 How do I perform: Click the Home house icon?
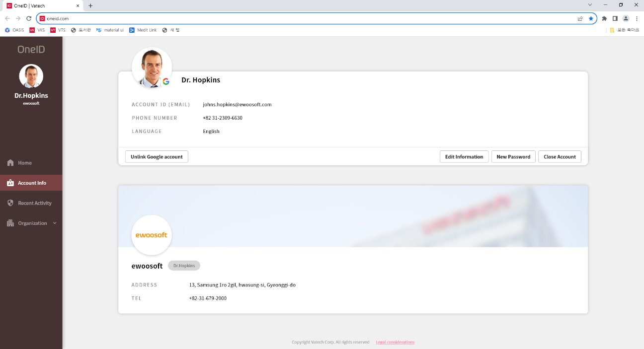coord(10,163)
